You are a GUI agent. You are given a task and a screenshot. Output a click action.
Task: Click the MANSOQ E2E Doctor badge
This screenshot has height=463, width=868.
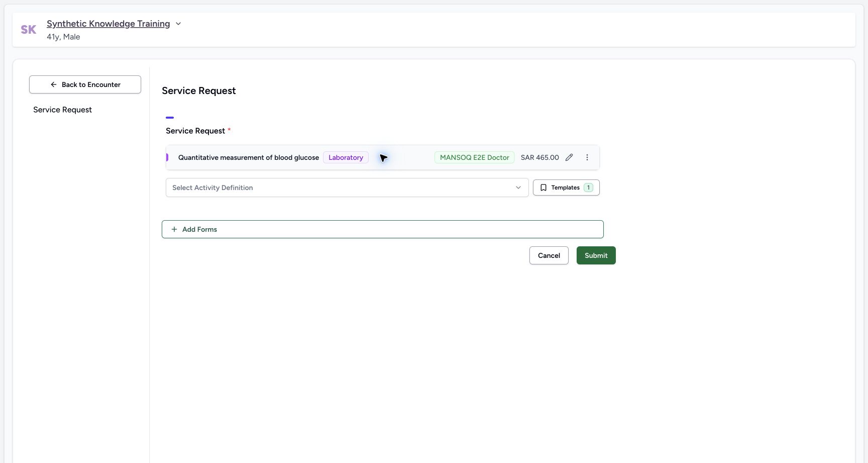[474, 157]
